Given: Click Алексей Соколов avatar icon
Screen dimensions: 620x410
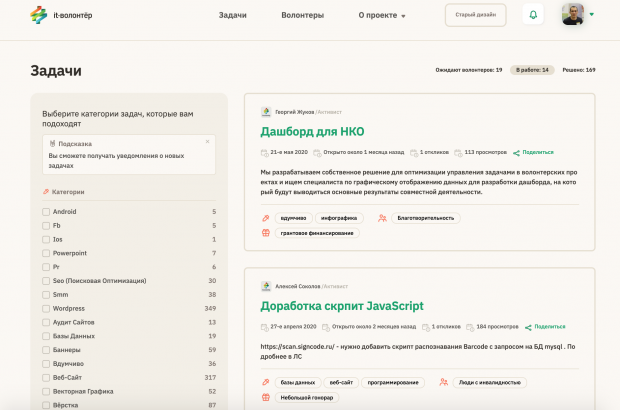Looking at the screenshot, I should [x=266, y=285].
